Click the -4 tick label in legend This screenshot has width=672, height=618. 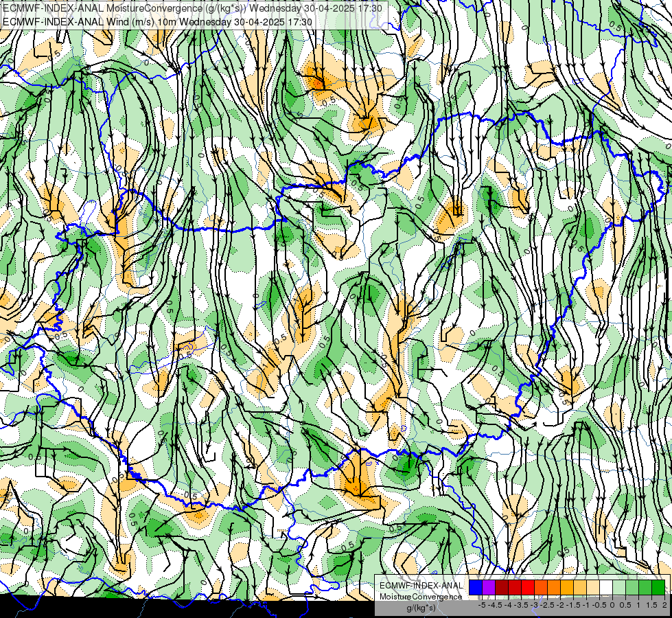508,605
